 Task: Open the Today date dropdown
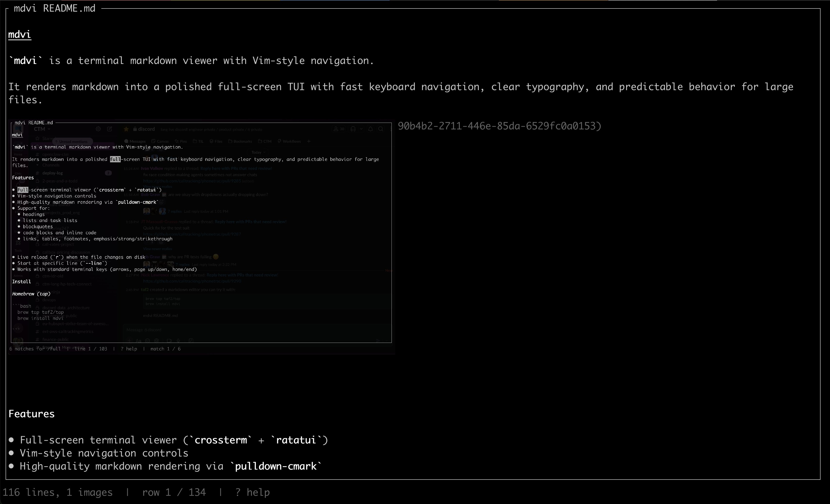pyautogui.click(x=258, y=152)
